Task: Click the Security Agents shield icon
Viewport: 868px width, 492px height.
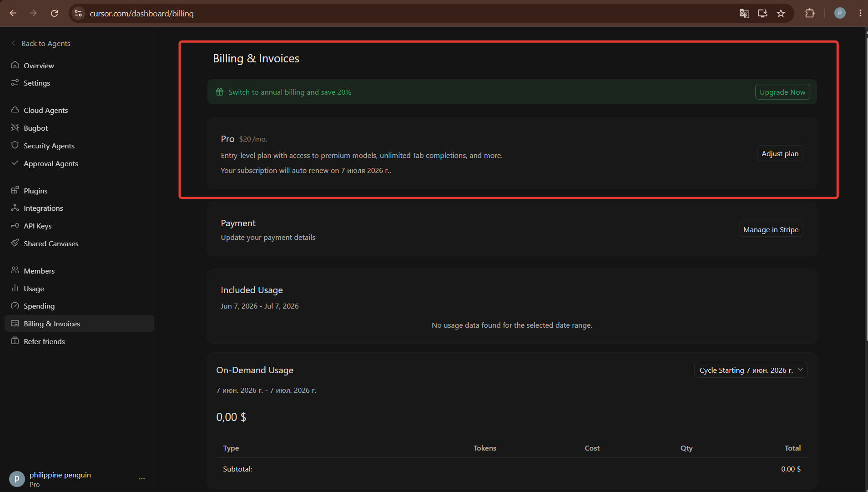Action: tap(15, 145)
